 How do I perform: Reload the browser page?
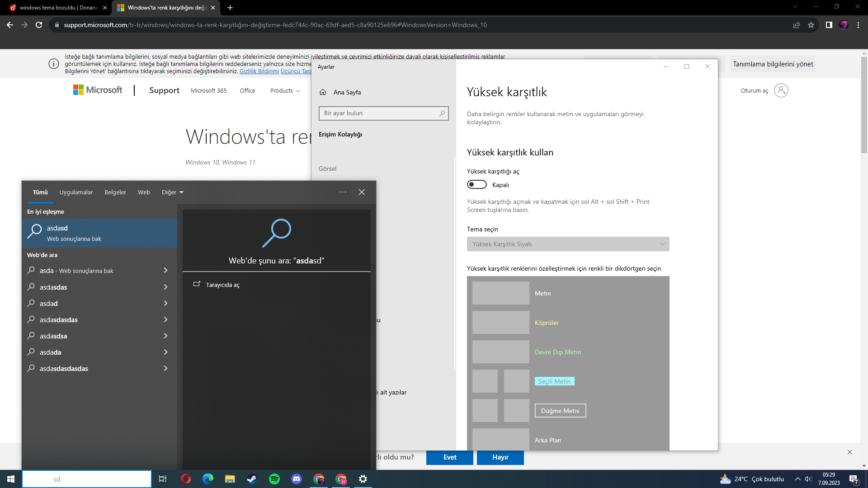point(39,25)
